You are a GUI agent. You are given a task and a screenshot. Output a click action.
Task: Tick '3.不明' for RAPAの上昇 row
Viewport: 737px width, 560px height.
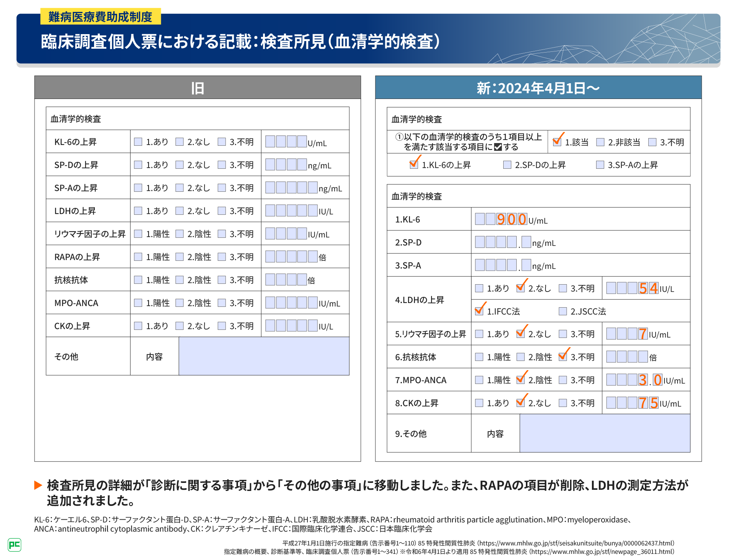tap(221, 257)
